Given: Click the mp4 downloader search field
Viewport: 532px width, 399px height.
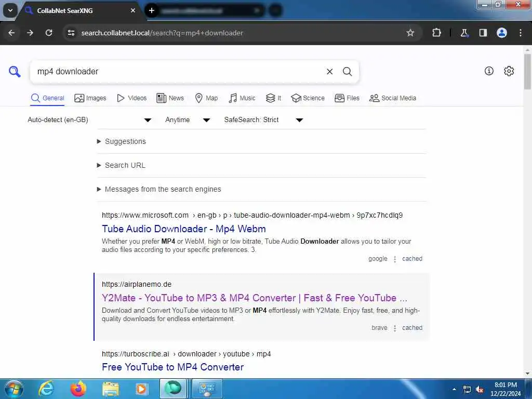Looking at the screenshot, I should click(178, 72).
